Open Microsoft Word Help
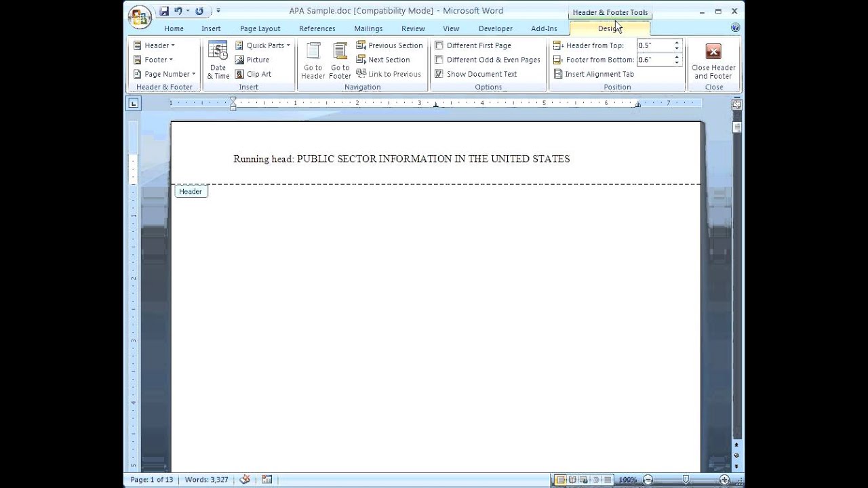Screen dimensions: 868x488 (735, 28)
